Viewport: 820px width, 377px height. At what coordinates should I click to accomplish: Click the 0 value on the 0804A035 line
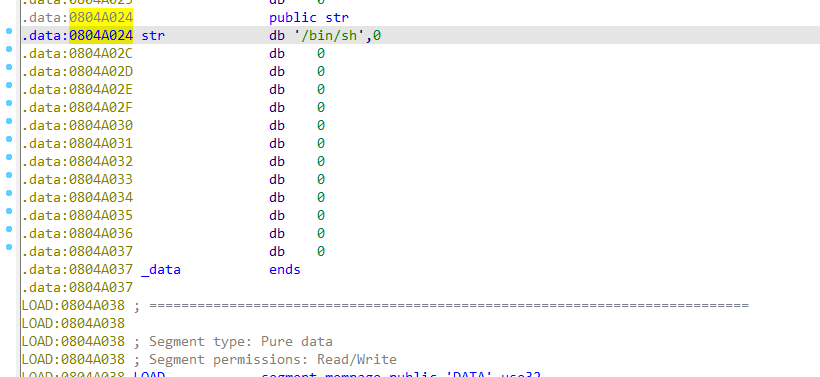pyautogui.click(x=321, y=215)
